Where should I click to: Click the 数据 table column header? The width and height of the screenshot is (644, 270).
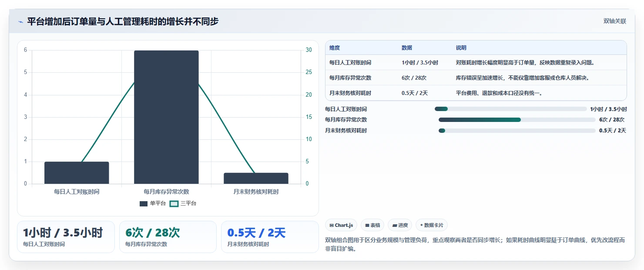click(x=407, y=48)
